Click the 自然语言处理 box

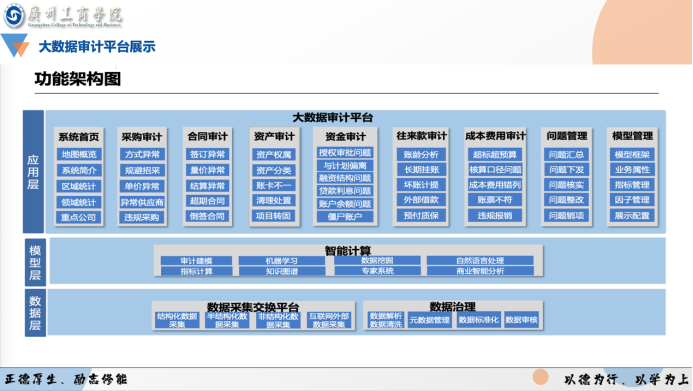(x=480, y=261)
